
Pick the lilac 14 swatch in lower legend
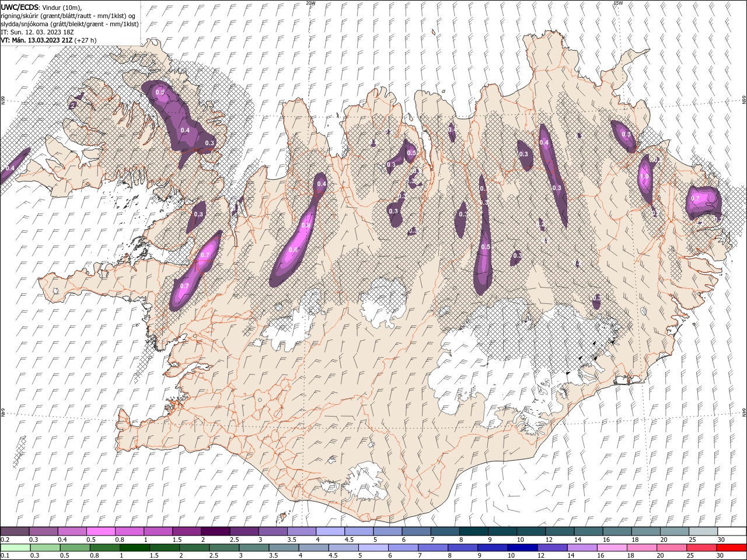(x=582, y=548)
